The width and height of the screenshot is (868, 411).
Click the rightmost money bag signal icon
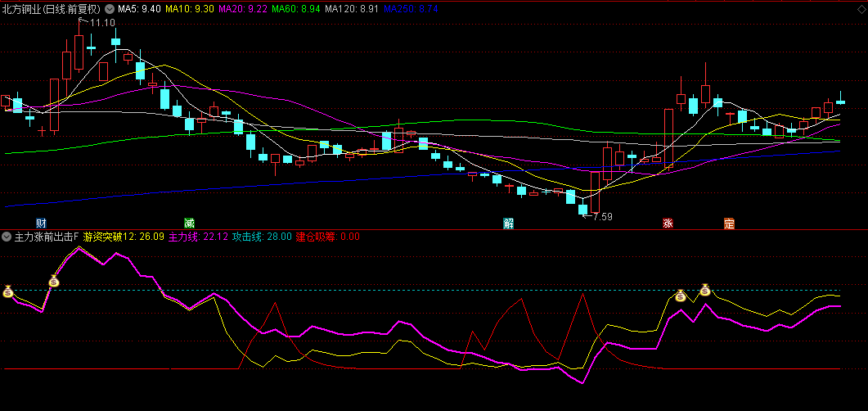704,290
